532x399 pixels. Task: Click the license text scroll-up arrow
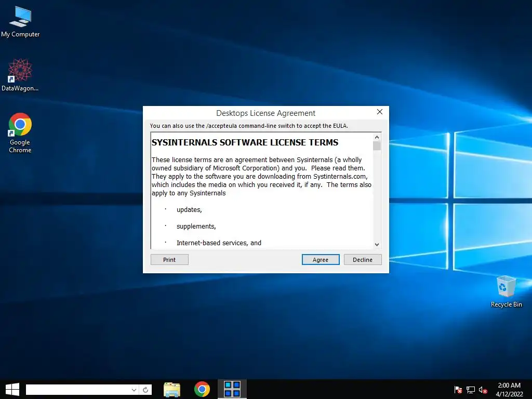click(x=377, y=137)
